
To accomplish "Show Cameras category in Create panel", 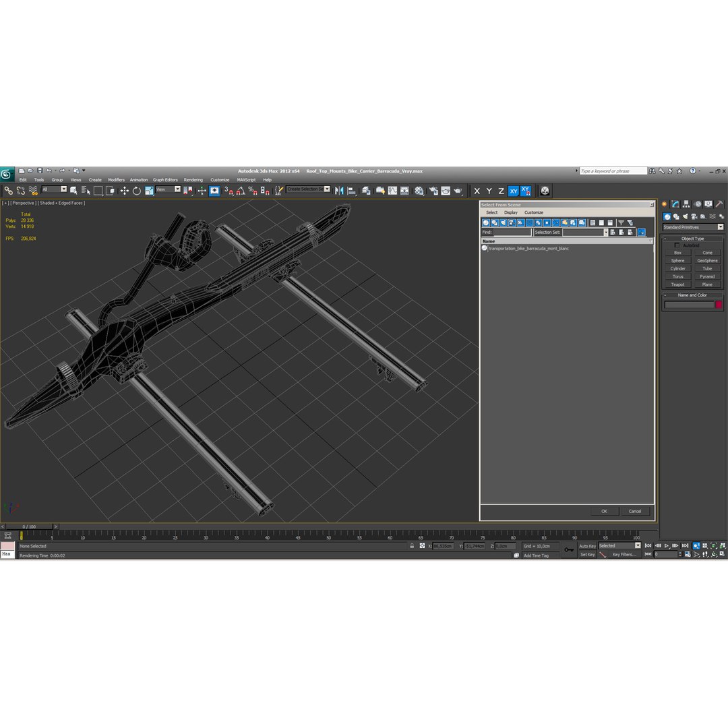I will pos(694,217).
